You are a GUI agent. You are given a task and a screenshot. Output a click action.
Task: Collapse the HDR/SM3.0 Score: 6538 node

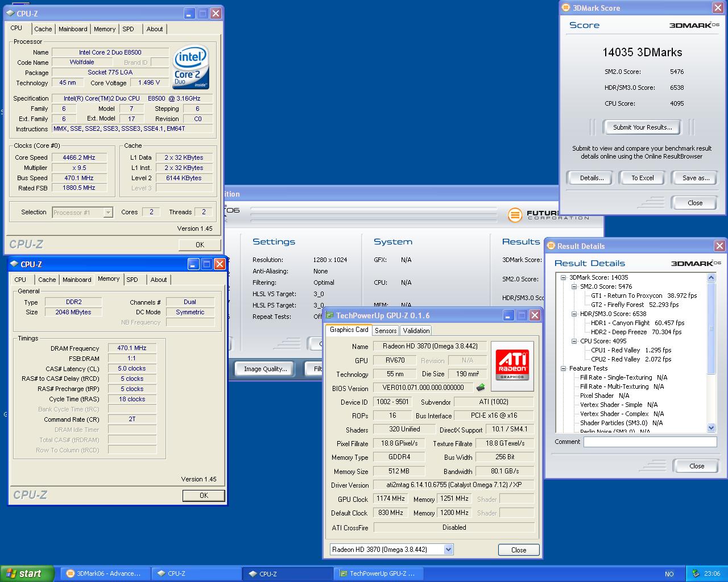(x=574, y=314)
